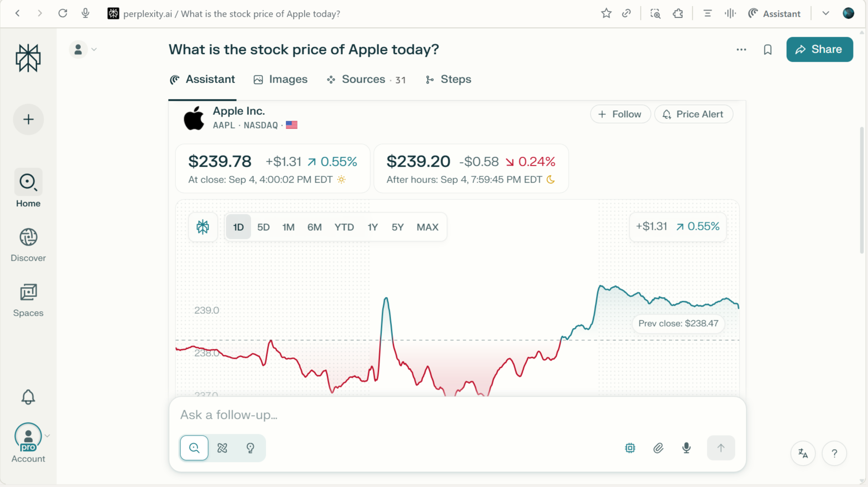Enable the search mode in follow-up box
This screenshot has width=868, height=487.
(x=194, y=448)
